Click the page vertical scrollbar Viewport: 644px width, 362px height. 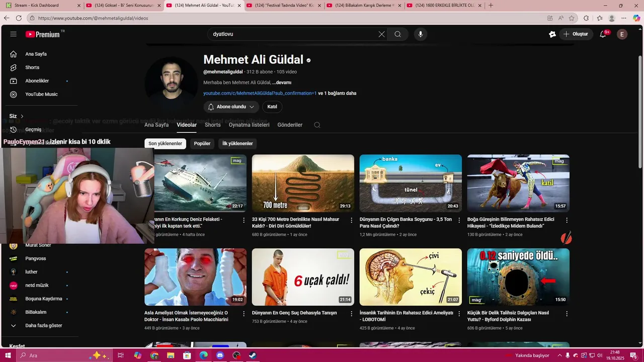[640, 111]
